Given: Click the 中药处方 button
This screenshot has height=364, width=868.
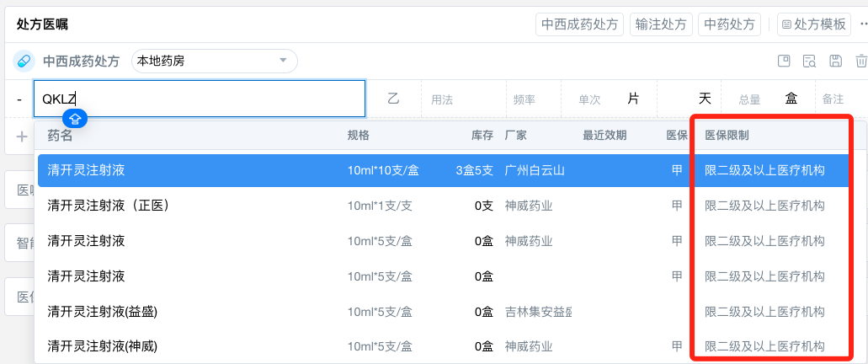Looking at the screenshot, I should pyautogui.click(x=729, y=24).
